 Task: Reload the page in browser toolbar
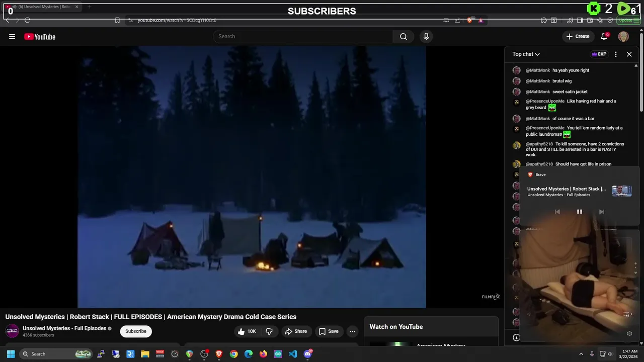click(27, 20)
